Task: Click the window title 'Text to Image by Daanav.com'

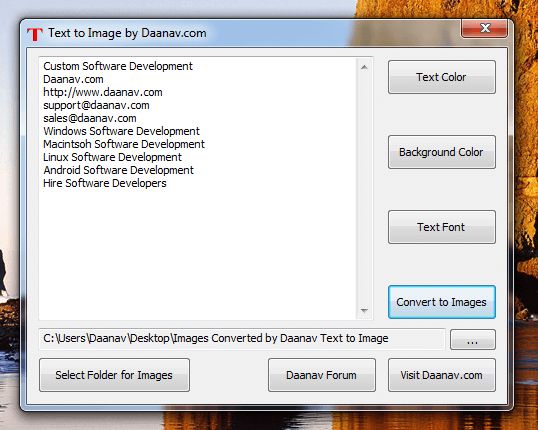Action: pos(127,33)
